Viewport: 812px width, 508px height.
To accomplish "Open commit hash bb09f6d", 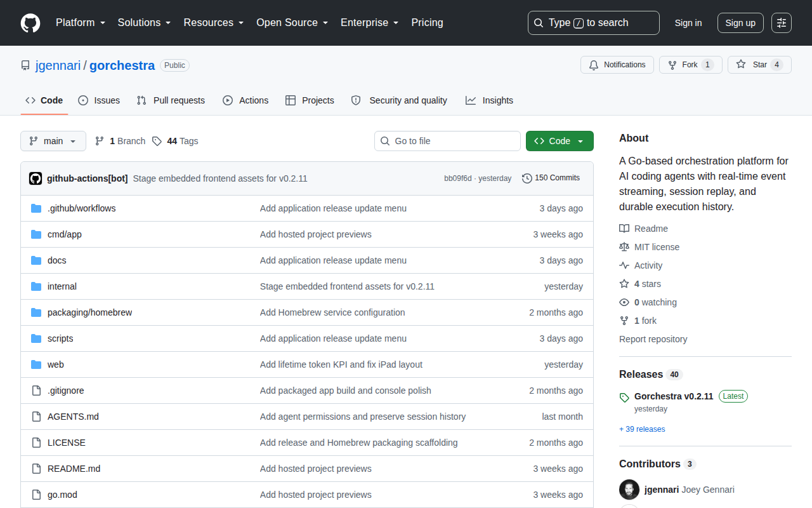I will tap(458, 178).
